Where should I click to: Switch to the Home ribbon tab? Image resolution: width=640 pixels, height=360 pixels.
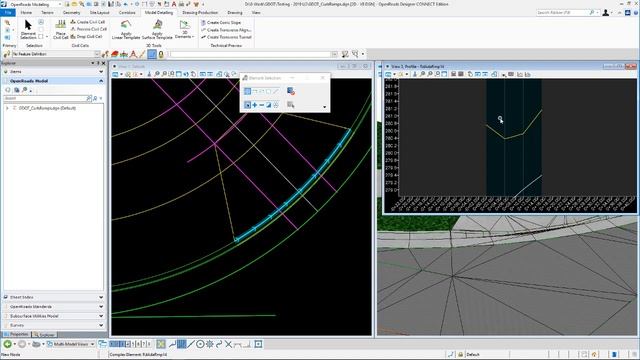pyautogui.click(x=26, y=13)
